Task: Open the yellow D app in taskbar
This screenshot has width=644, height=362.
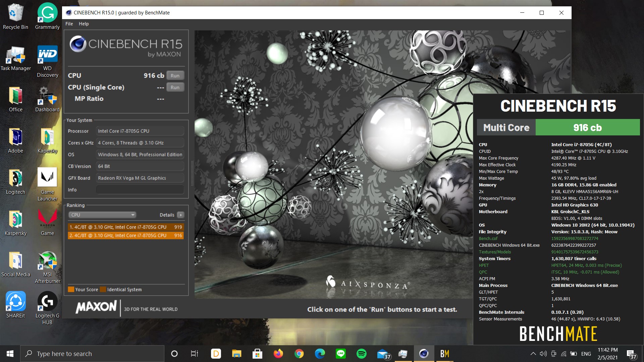Action: [216, 354]
